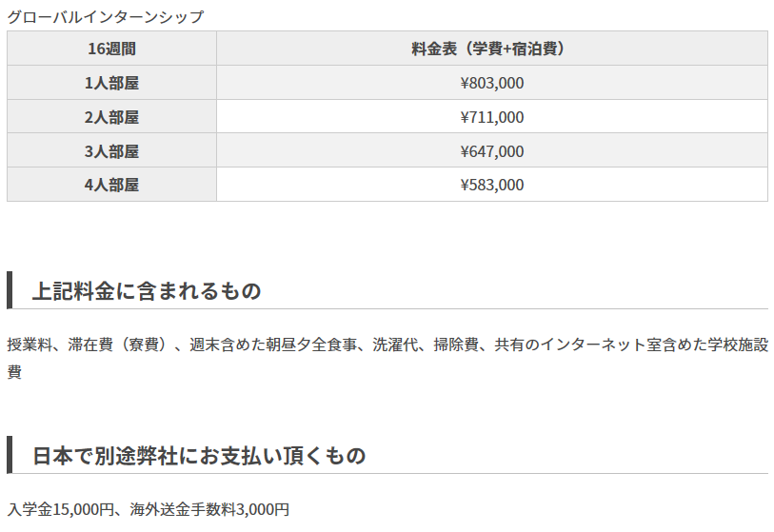The height and width of the screenshot is (532, 774).
Task: Click the 日本で別途弊社にお支払い頂くもの heading
Action: (199, 455)
